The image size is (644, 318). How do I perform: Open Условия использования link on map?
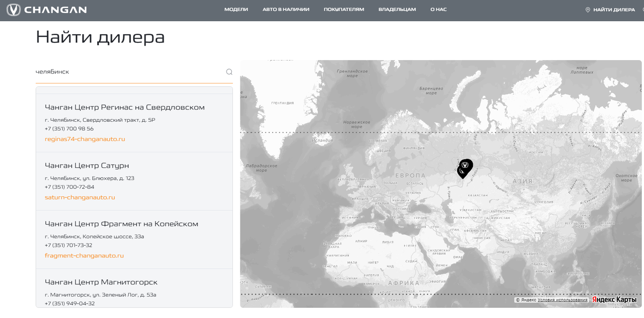tap(562, 300)
